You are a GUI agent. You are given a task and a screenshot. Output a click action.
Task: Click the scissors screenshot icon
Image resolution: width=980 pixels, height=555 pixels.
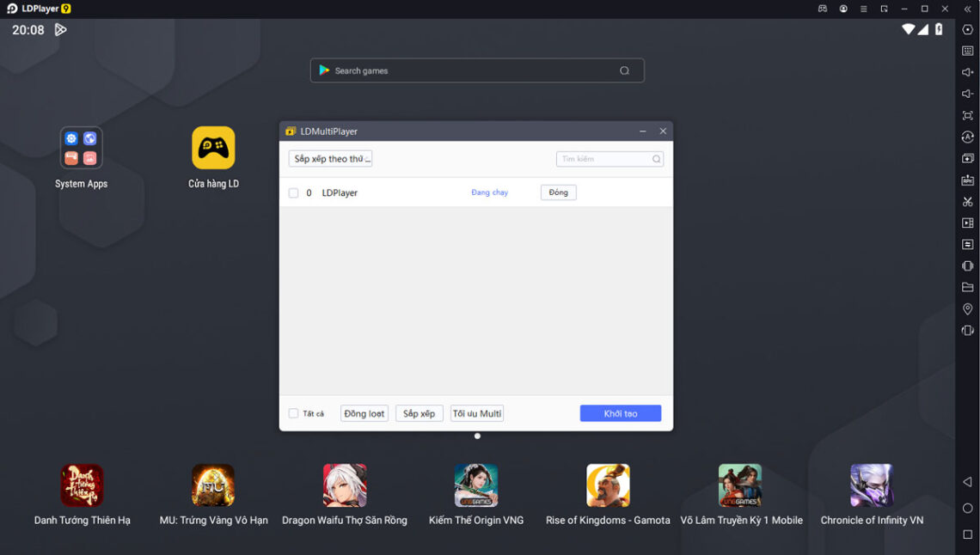967,201
